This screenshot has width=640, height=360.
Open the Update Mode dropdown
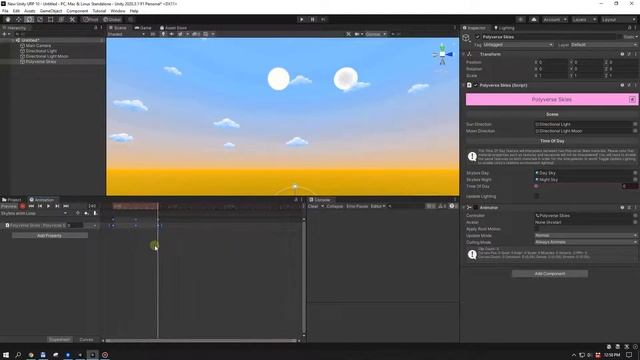586,236
